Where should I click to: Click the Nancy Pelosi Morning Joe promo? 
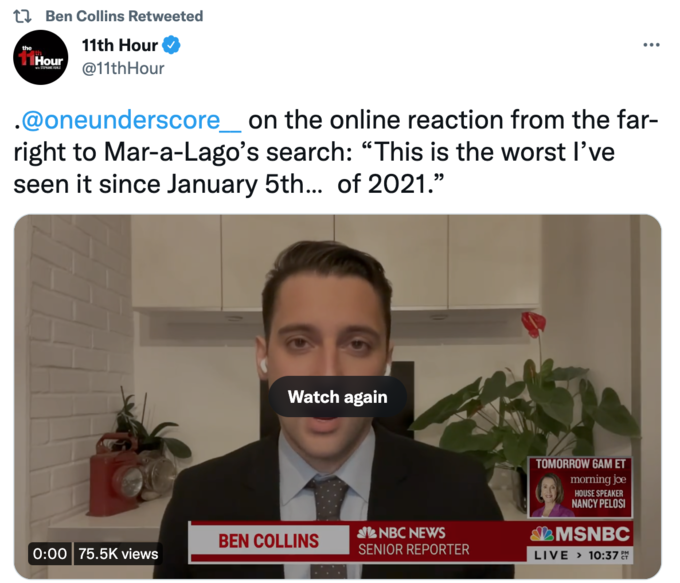(x=580, y=487)
